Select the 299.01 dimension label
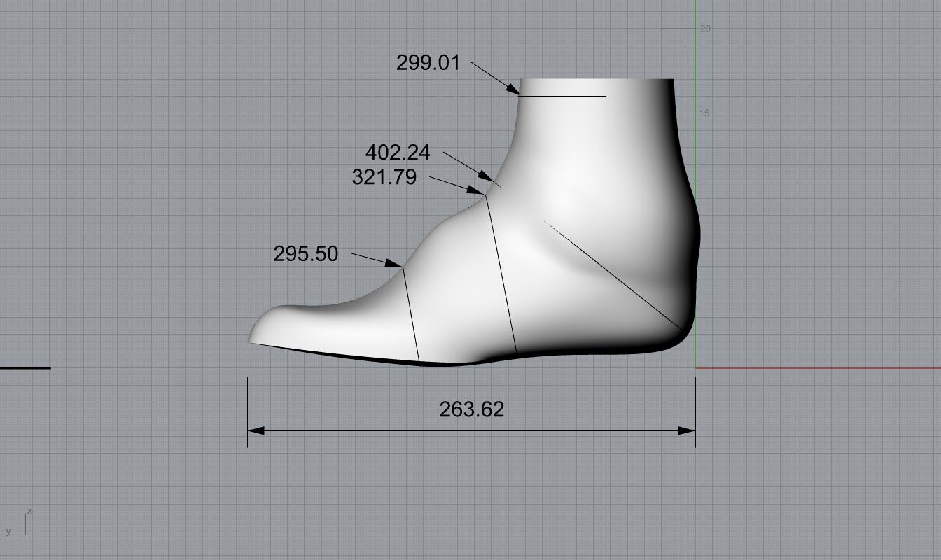The height and width of the screenshot is (560, 941). pyautogui.click(x=428, y=62)
